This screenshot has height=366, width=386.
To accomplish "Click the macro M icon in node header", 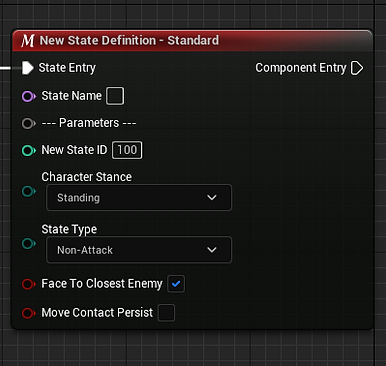I will click(27, 41).
